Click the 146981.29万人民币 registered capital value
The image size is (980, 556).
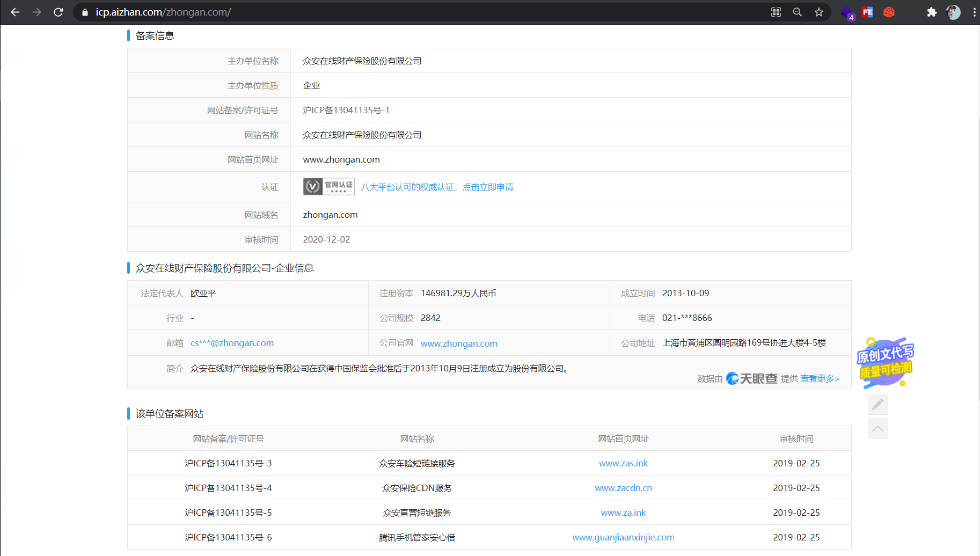coord(458,293)
